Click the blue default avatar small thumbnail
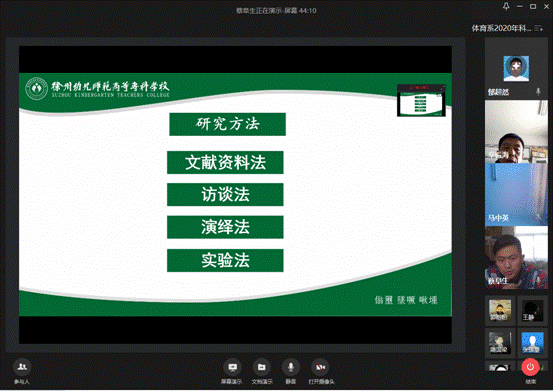This screenshot has width=553, height=391. [x=533, y=343]
